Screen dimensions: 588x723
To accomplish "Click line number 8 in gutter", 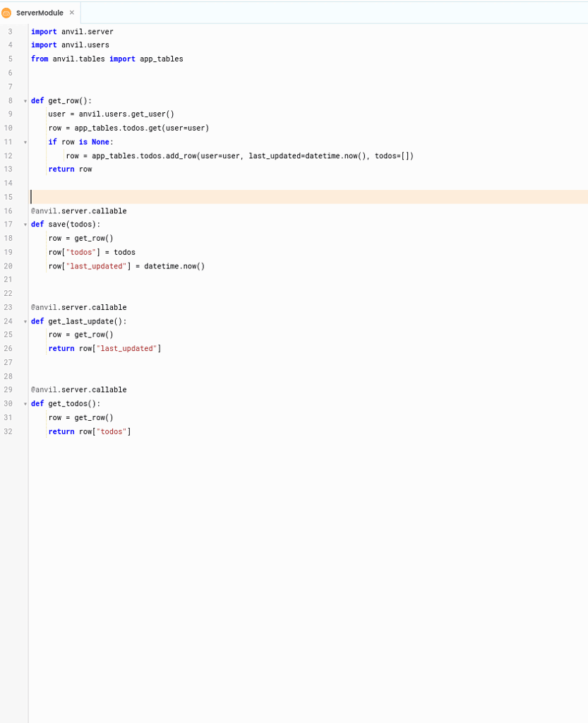I will pos(10,100).
